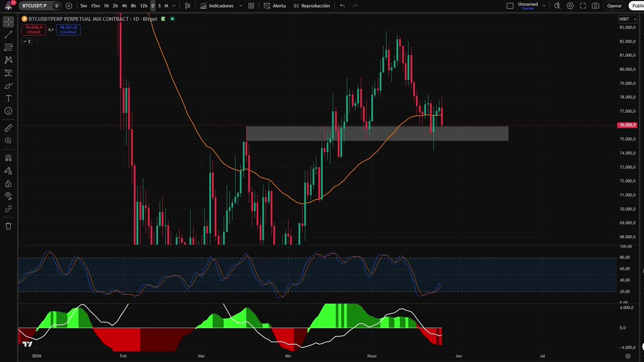The height and width of the screenshot is (362, 644).
Task: Choose the brush drawing tool
Action: pyautogui.click(x=9, y=86)
